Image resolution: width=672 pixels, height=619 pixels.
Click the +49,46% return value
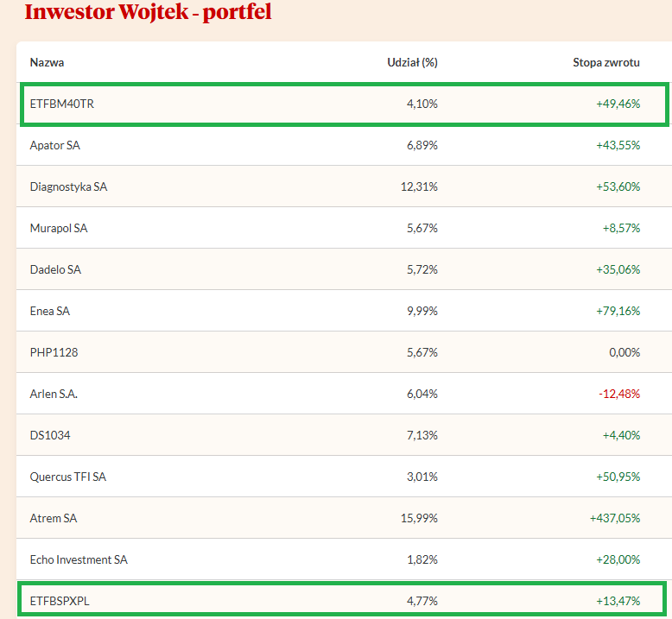pos(618,104)
